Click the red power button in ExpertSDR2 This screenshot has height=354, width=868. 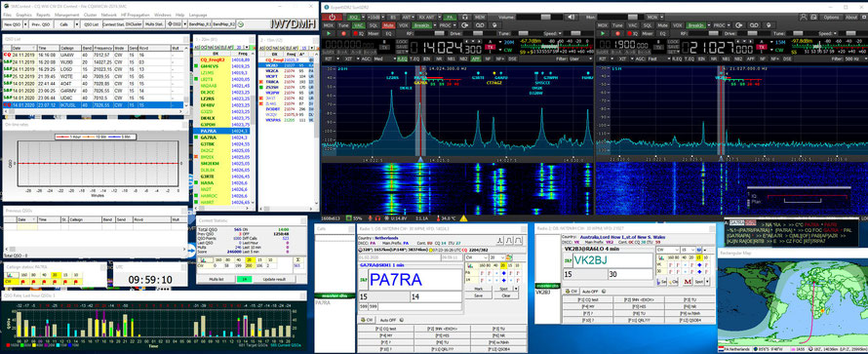[333, 18]
